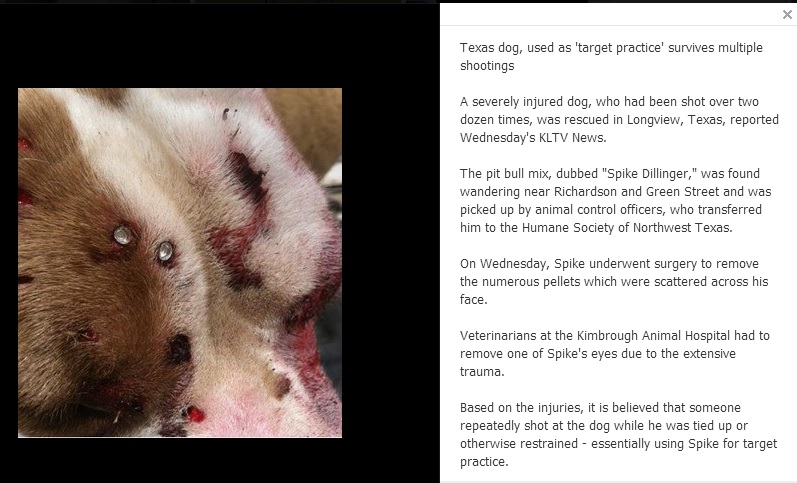Select the headline about Texas dog target practice
Screen dimensions: 797x483
click(611, 56)
